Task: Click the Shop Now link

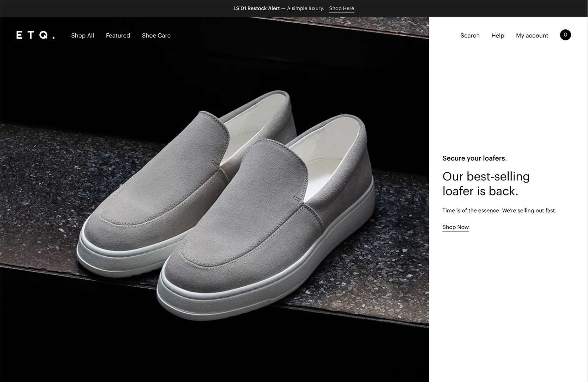Action: point(455,227)
